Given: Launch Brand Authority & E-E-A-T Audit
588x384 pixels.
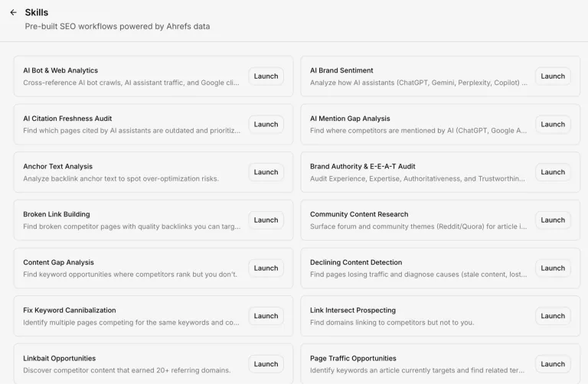Looking at the screenshot, I should (x=553, y=172).
